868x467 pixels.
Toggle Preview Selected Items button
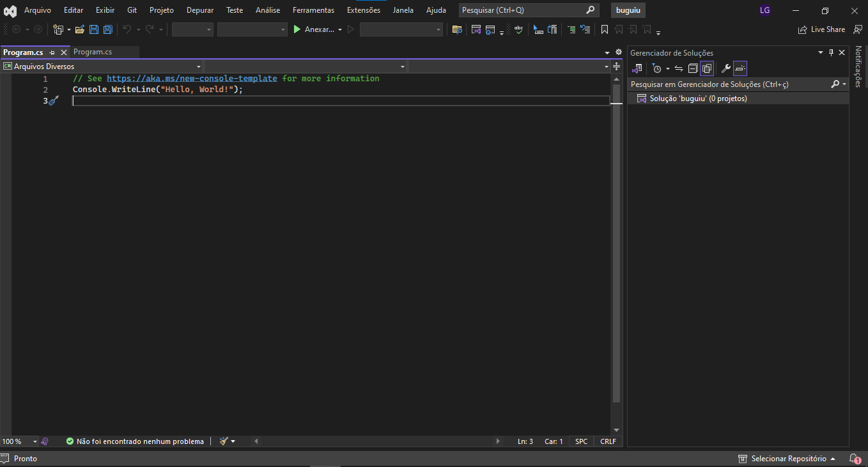tap(740, 68)
